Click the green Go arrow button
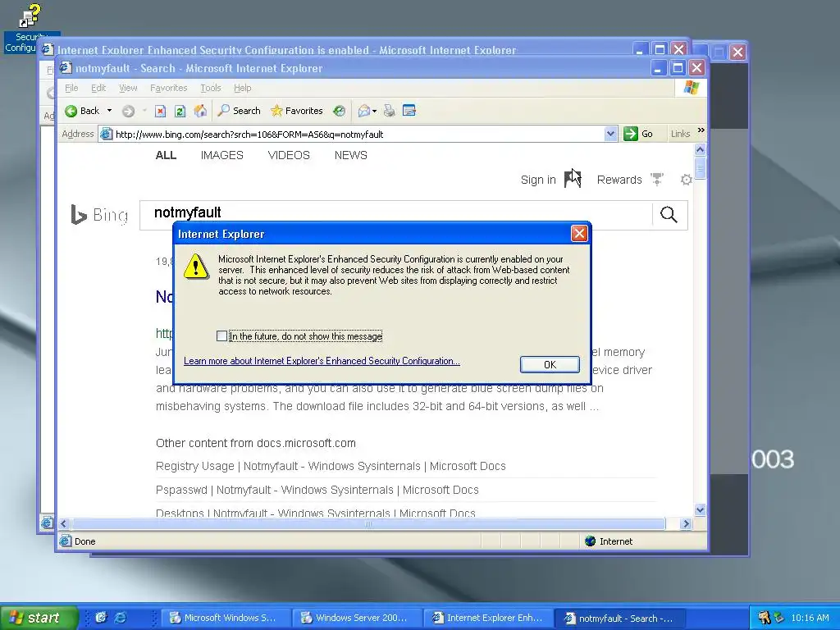The image size is (840, 630). (631, 134)
